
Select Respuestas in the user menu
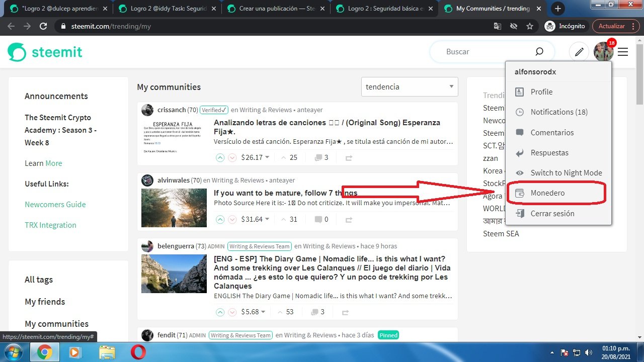558,153
